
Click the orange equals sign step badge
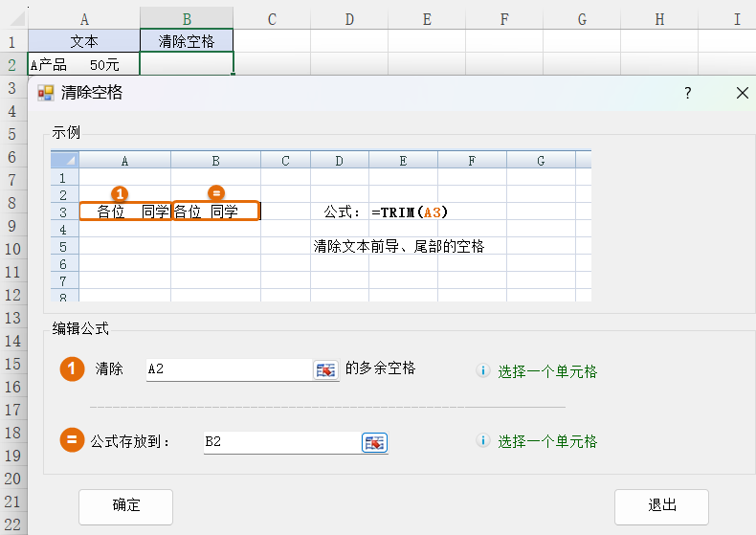(x=73, y=440)
